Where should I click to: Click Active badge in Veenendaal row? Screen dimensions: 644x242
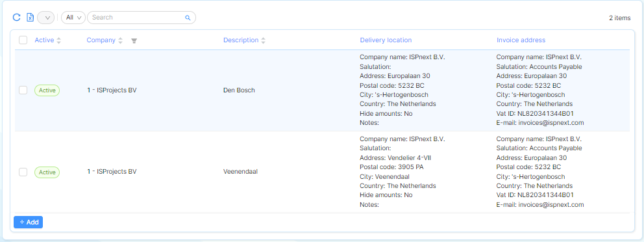click(x=47, y=172)
